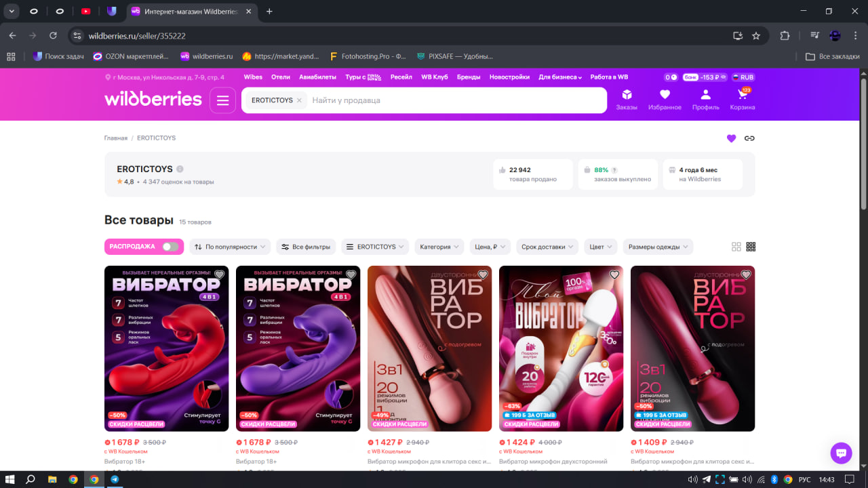Switch to small tile grid view

point(751,247)
